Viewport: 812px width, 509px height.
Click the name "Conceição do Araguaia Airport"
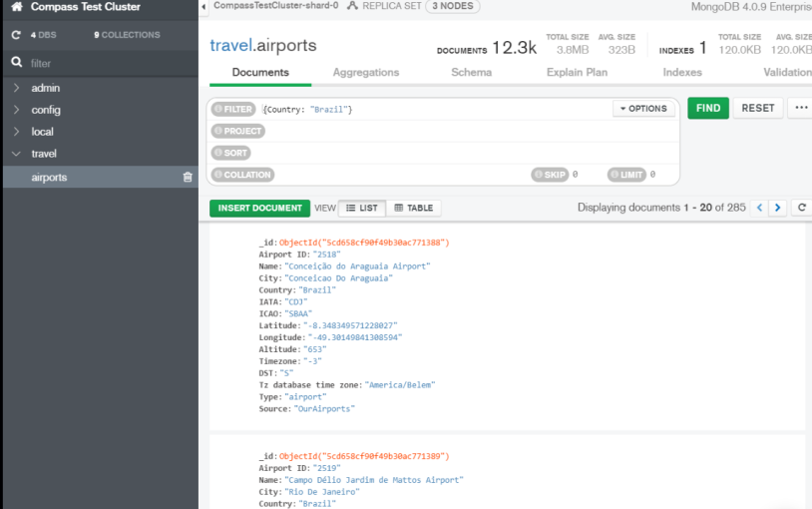point(357,265)
